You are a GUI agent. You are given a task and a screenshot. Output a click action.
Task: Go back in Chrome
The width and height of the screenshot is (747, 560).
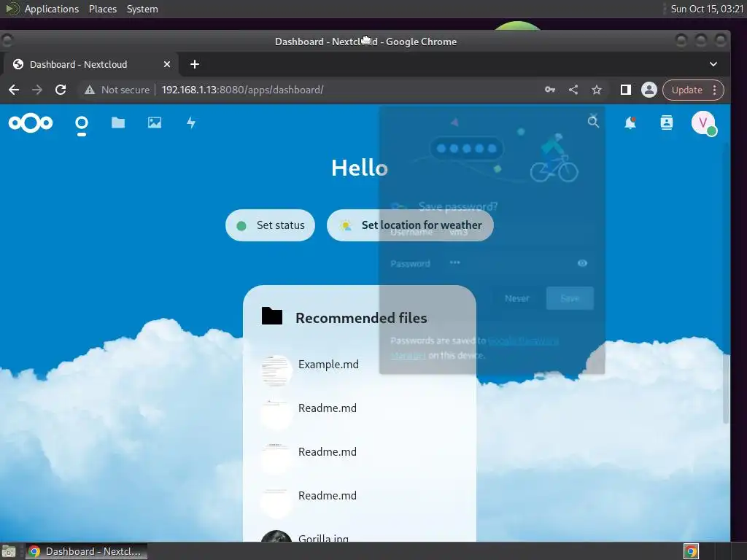[14, 90]
